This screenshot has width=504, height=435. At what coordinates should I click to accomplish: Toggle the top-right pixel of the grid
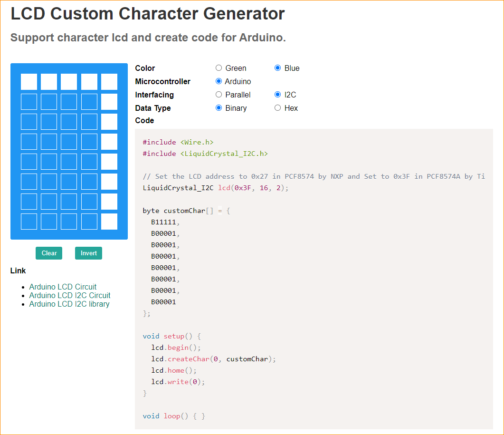coord(109,82)
